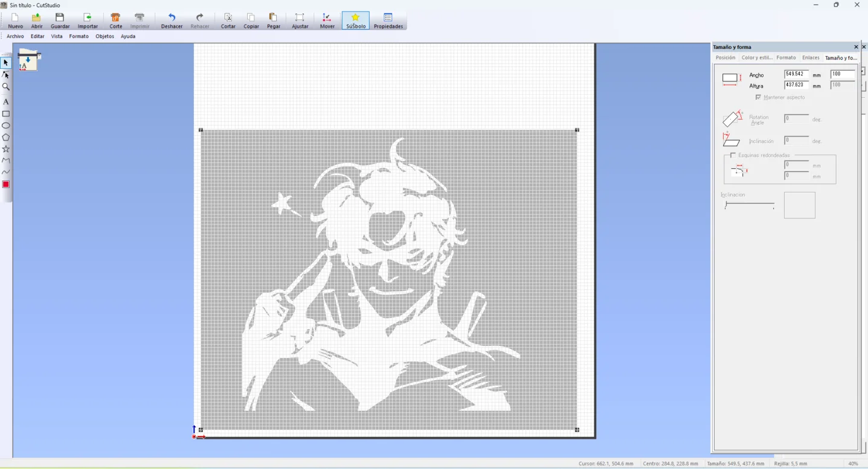Viewport: 868px width, 469px height.
Task: Open the Símbolo star button
Action: pos(356,21)
